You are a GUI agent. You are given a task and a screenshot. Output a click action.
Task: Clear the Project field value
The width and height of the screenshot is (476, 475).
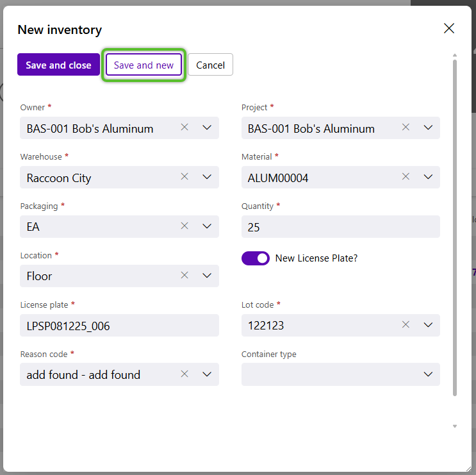tap(406, 128)
